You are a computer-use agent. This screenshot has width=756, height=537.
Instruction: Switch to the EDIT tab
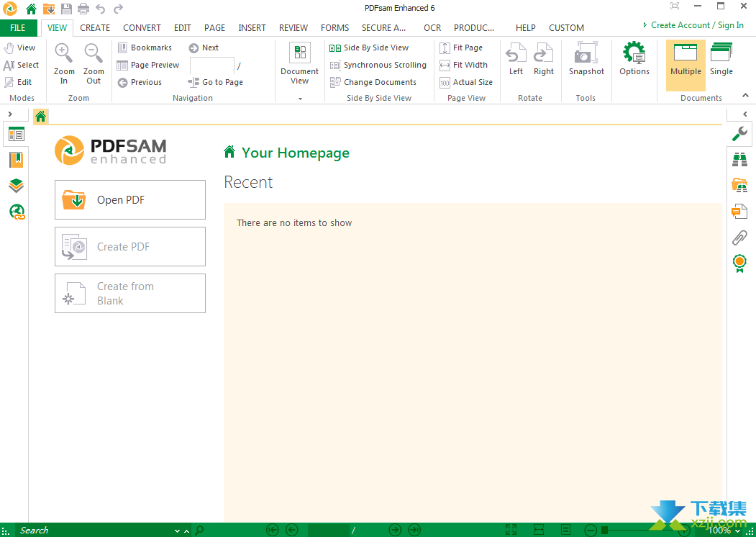182,28
